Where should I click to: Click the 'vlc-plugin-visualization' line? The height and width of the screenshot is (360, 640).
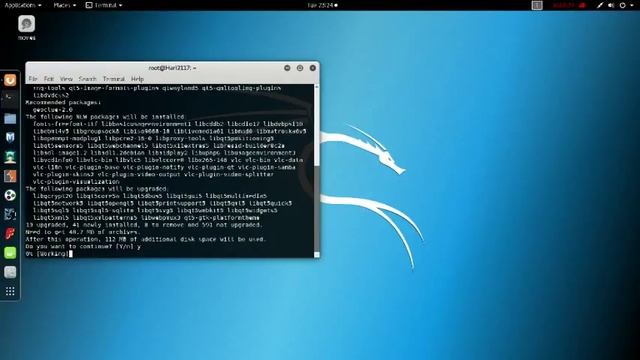pyautogui.click(x=76, y=182)
